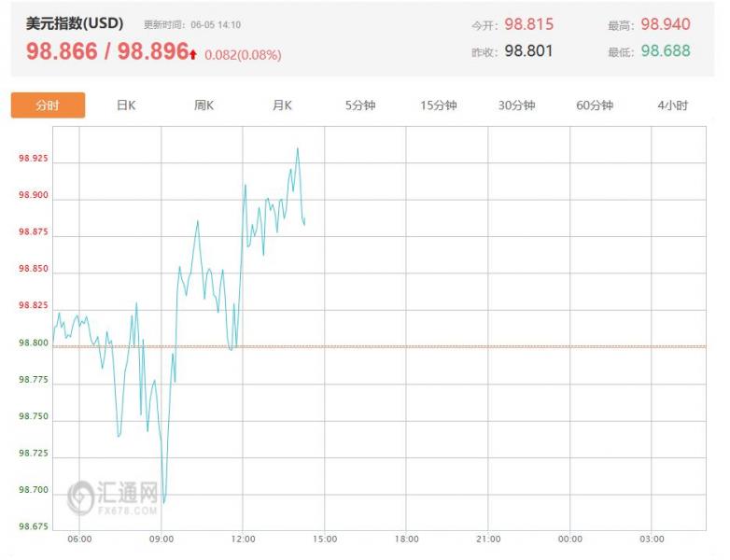Select the 15分钟 interval tab

(x=439, y=105)
